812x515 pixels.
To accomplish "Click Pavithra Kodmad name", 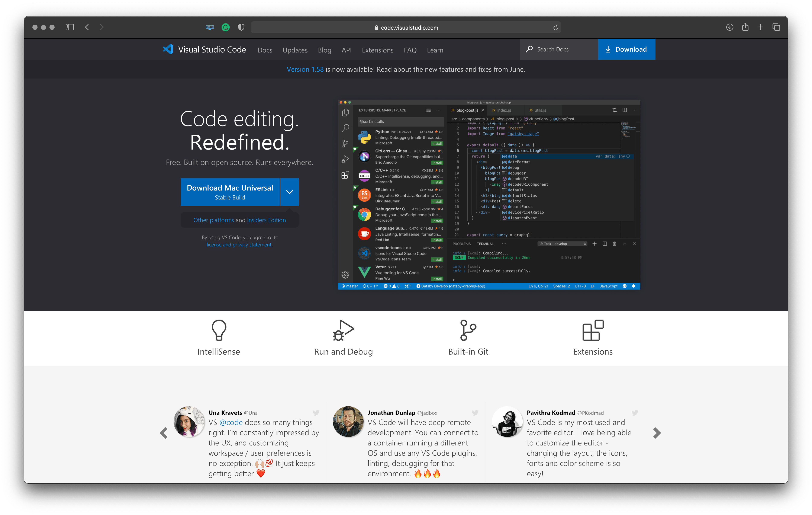I will tap(551, 413).
